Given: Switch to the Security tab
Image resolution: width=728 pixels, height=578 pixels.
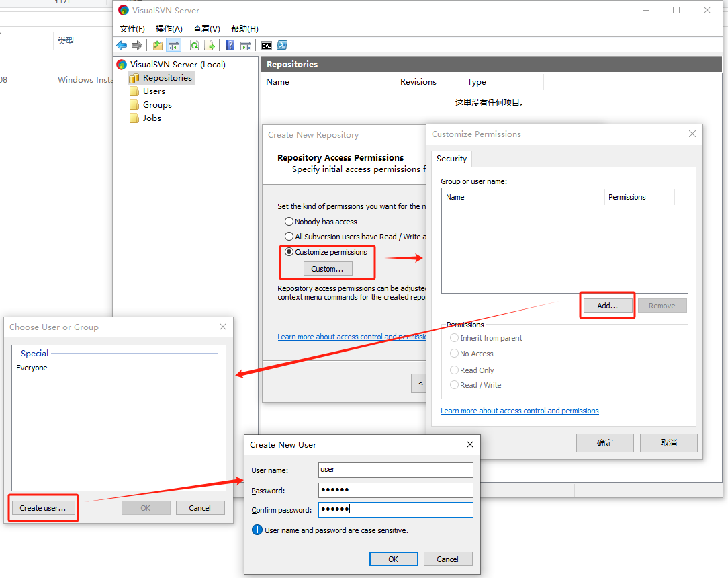Looking at the screenshot, I should 451,159.
